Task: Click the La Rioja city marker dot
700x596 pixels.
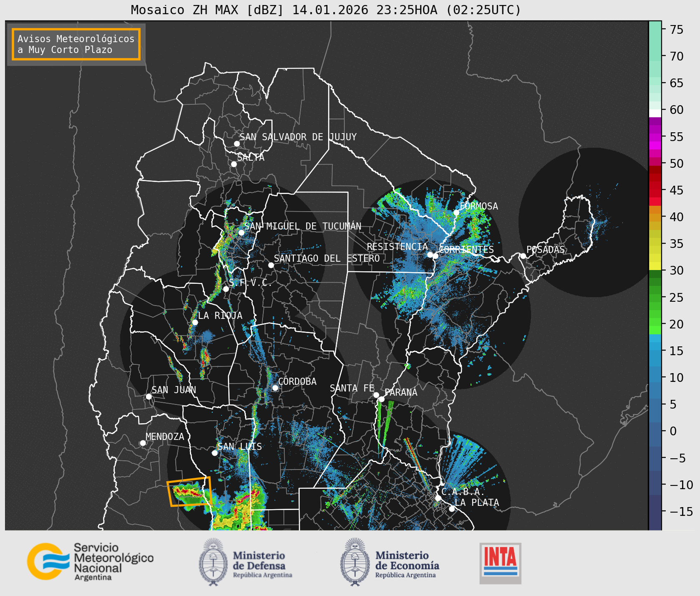Action: pyautogui.click(x=195, y=322)
